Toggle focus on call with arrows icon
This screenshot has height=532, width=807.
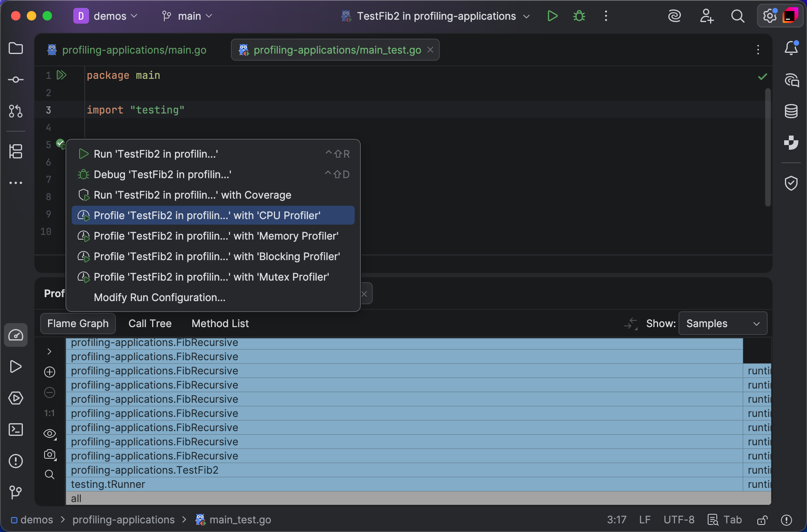pyautogui.click(x=630, y=324)
